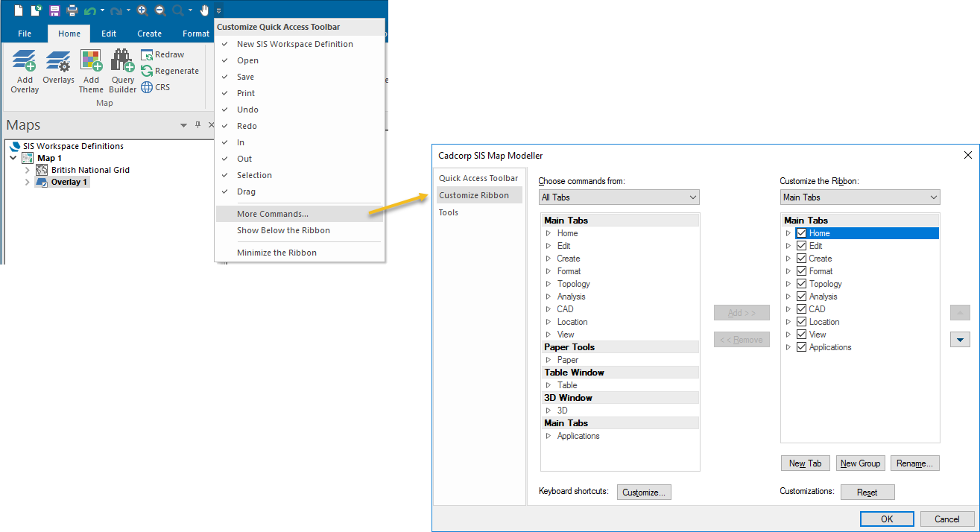Open the Overlays ribbon icon with gear

point(58,61)
